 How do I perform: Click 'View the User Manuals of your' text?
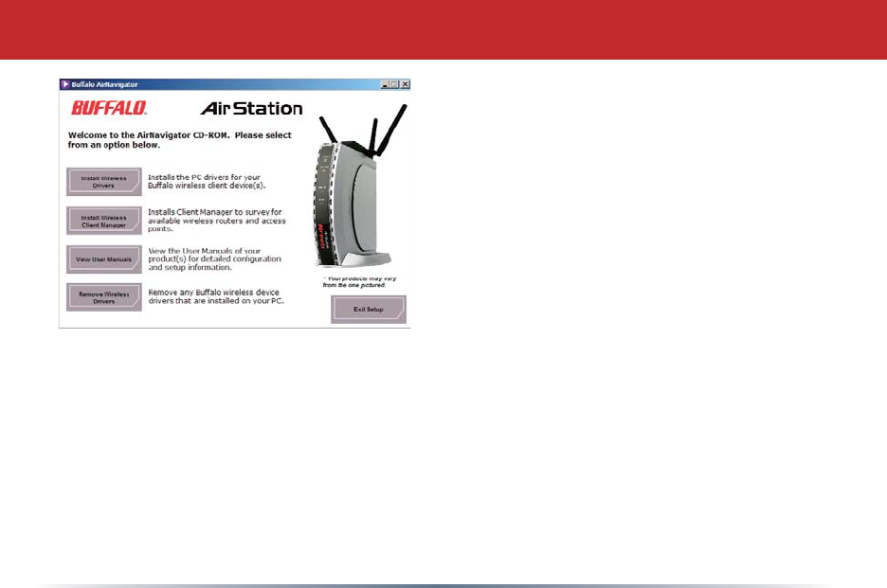coord(204,251)
